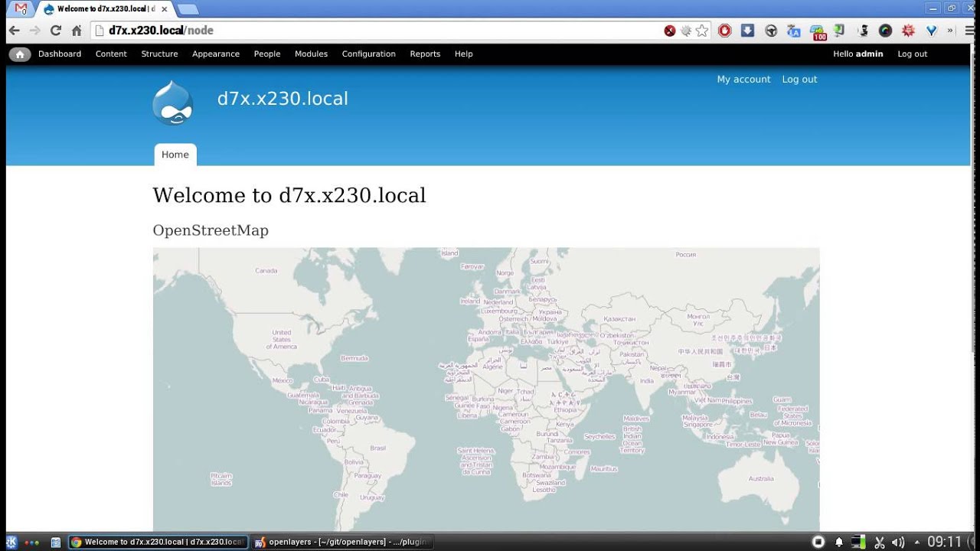Click the admin toolbar home icon
This screenshot has height=551, width=980.
point(19,54)
